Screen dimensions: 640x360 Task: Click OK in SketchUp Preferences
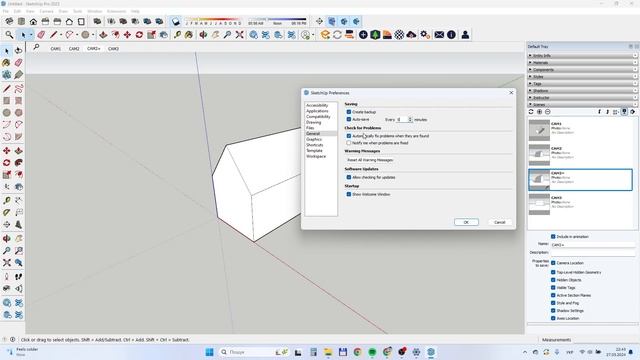(x=466, y=222)
